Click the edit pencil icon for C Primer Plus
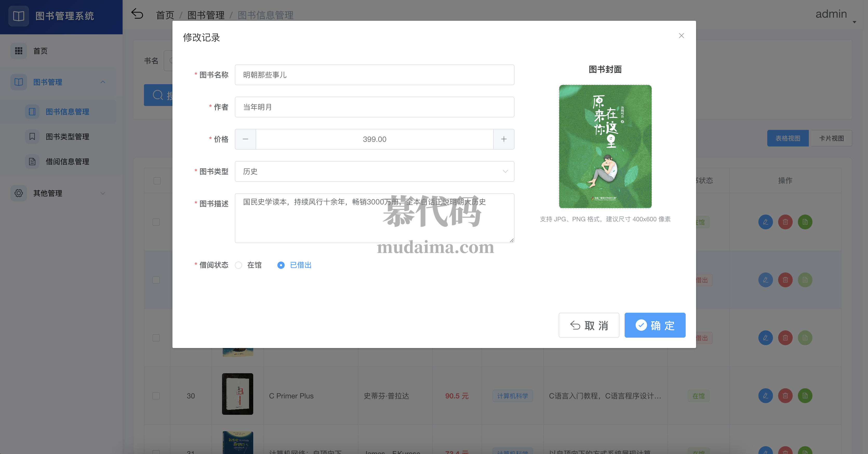This screenshot has width=868, height=454. [766, 396]
